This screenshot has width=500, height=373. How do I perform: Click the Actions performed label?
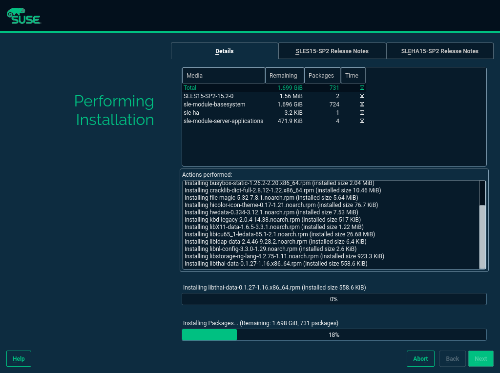point(207,175)
